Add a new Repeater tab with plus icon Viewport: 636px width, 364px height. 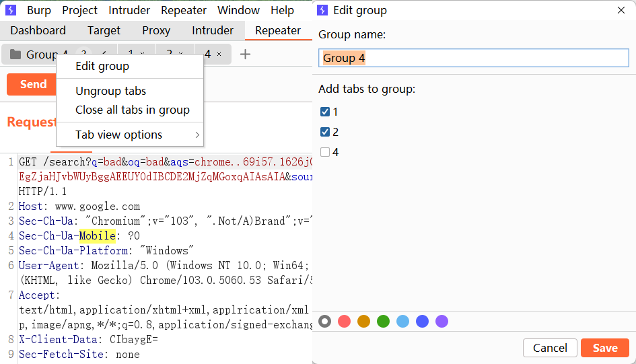[x=245, y=54]
